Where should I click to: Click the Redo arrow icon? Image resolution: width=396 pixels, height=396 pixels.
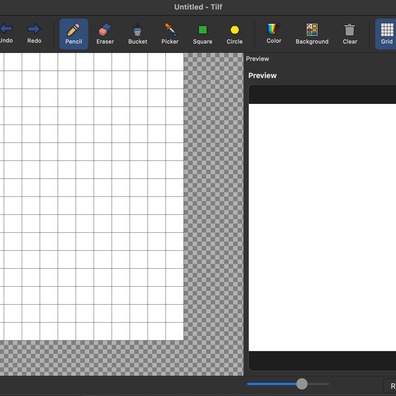34,29
